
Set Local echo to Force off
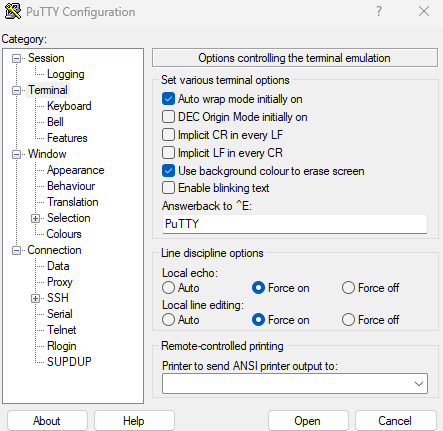348,288
